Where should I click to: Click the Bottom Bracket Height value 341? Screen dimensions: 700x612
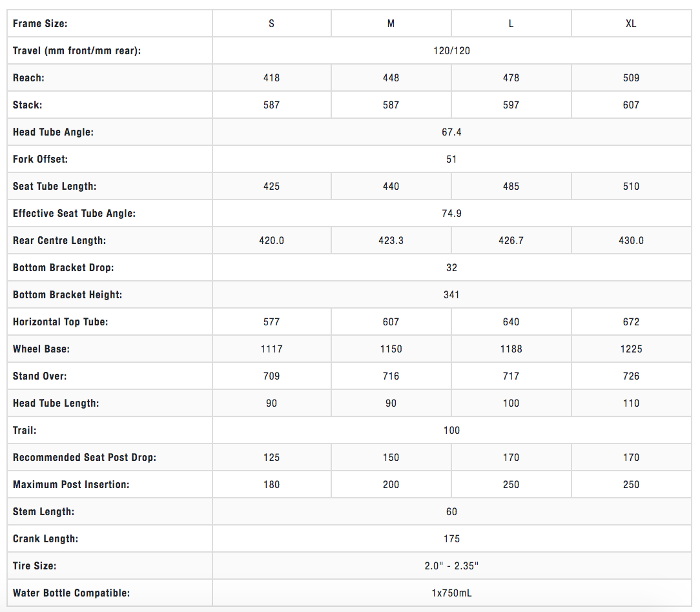(451, 295)
